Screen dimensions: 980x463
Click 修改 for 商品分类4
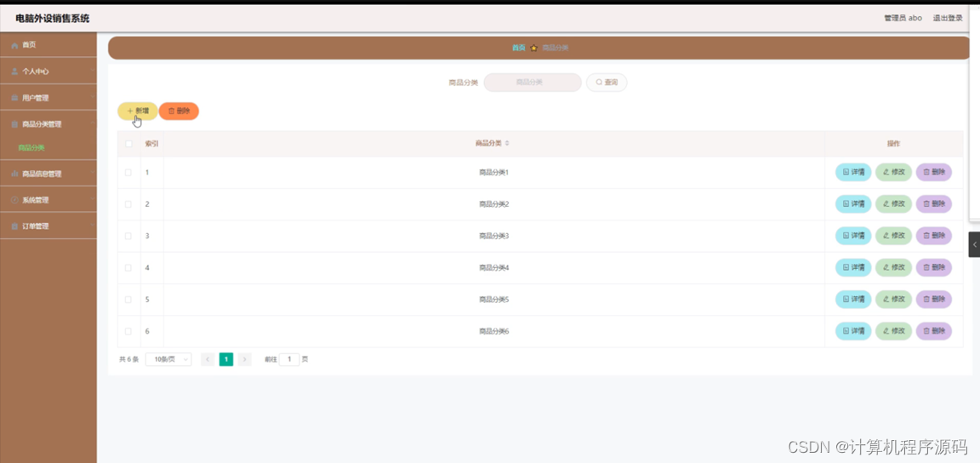click(x=894, y=268)
